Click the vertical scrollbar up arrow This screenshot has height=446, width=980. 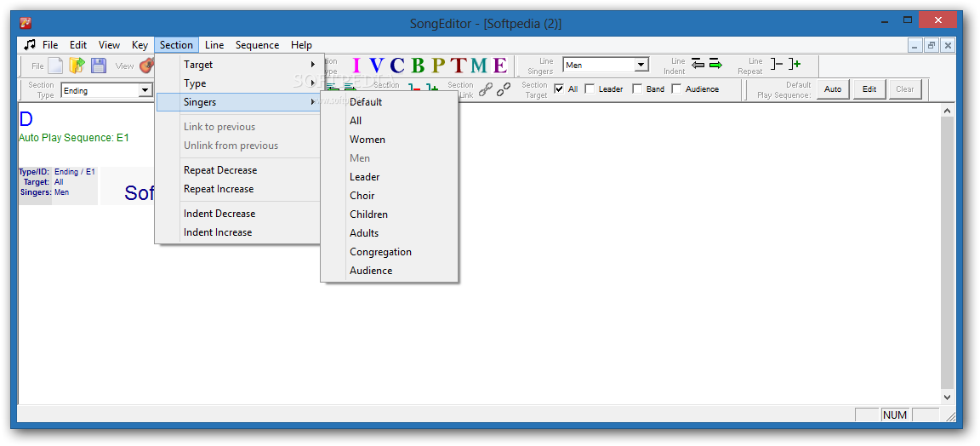click(x=948, y=111)
